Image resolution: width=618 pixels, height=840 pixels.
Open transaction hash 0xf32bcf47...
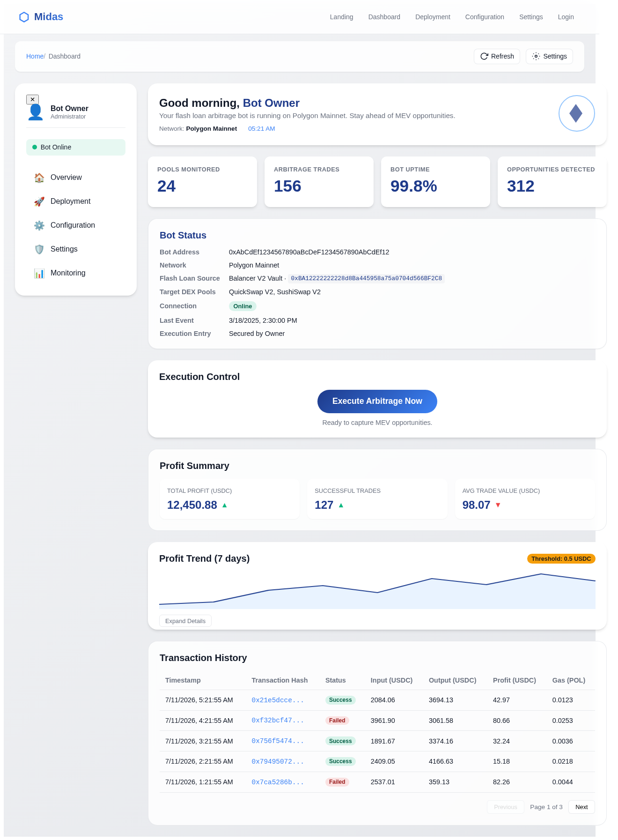tap(278, 721)
